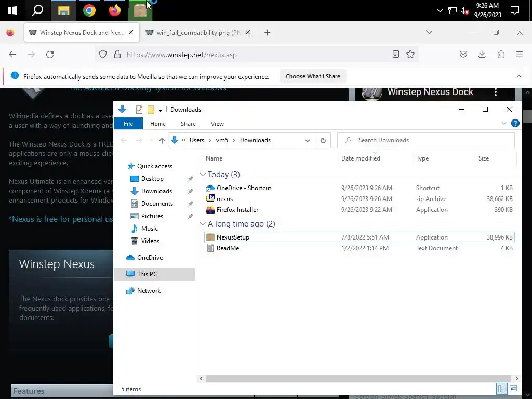Image resolution: width=532 pixels, height=399 pixels.
Task: Expand the Explorer ribbon chevron
Action: pyautogui.click(x=504, y=124)
